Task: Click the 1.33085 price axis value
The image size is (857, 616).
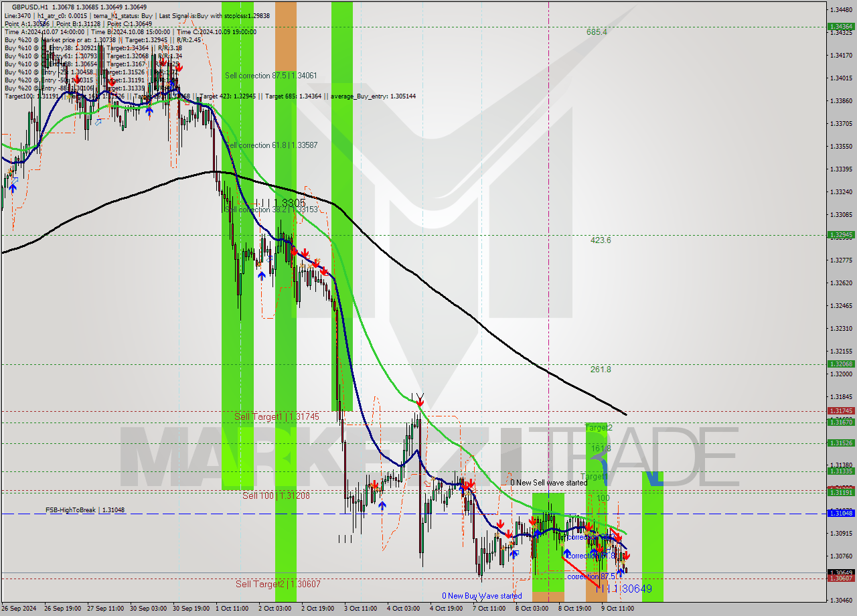Action: click(841, 215)
